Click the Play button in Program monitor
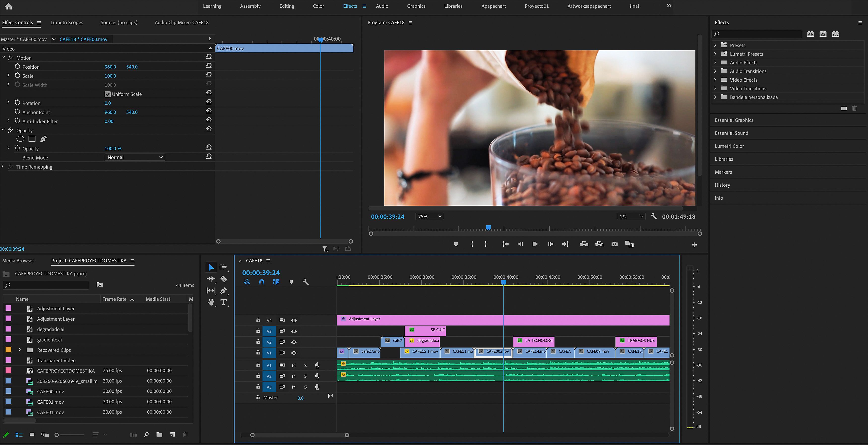The width and height of the screenshot is (868, 445). point(535,244)
